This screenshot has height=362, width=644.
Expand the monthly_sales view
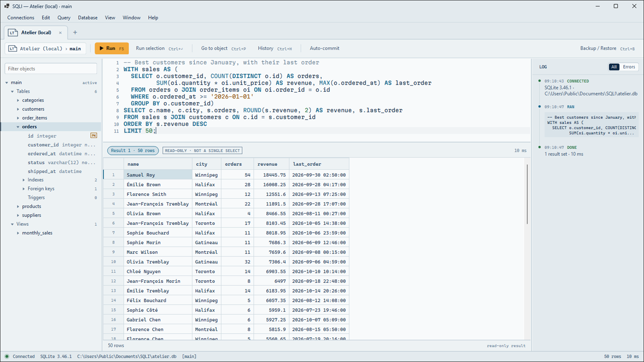tap(18, 233)
